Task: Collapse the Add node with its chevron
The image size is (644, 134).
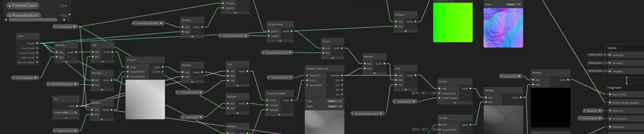Action: (102, 62)
